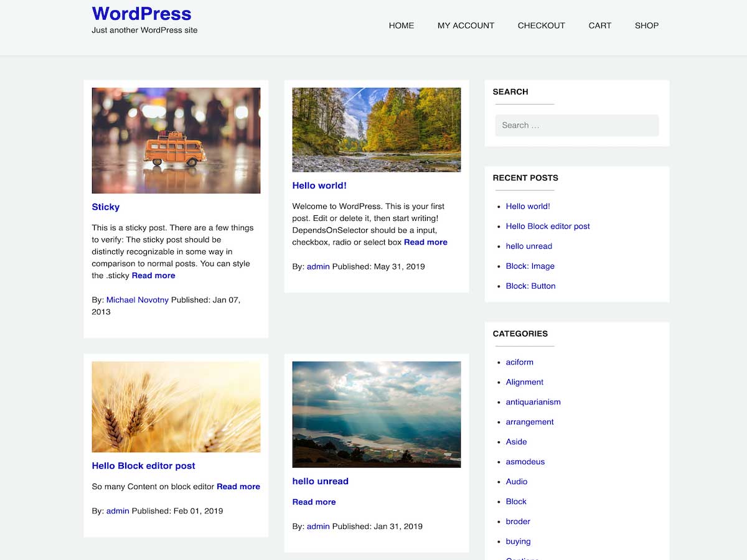Open the autumn forest river image
Viewport: 747px width, 560px height.
[x=377, y=129]
